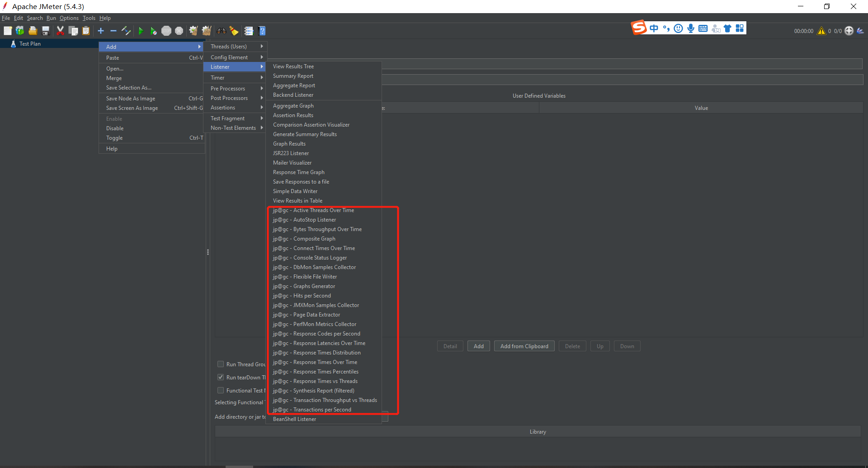
Task: Click the Clear All double broom icon
Action: (207, 31)
